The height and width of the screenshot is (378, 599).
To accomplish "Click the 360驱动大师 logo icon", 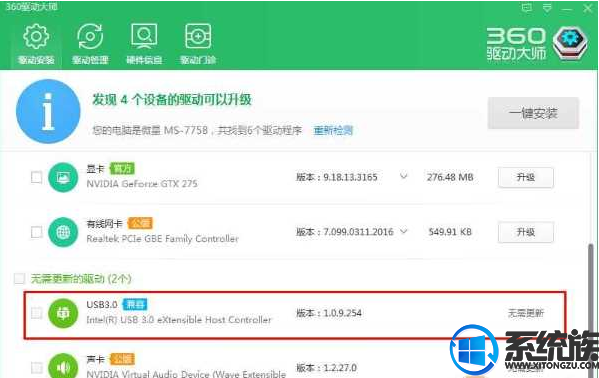I will coord(570,43).
